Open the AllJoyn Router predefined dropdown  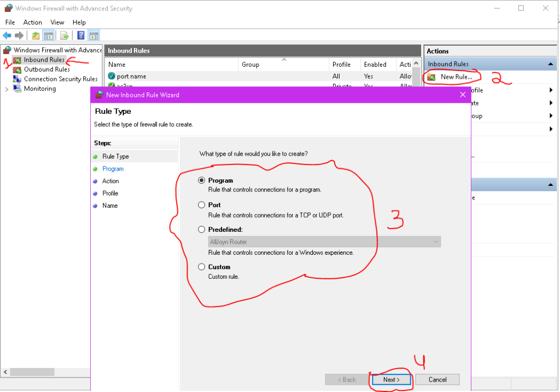(x=324, y=242)
